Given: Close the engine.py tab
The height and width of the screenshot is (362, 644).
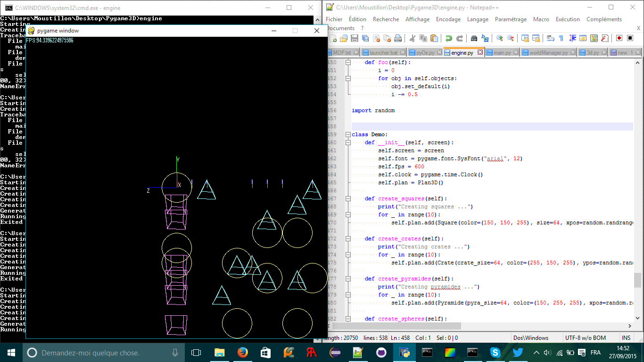Looking at the screenshot, I should pyautogui.click(x=480, y=52).
